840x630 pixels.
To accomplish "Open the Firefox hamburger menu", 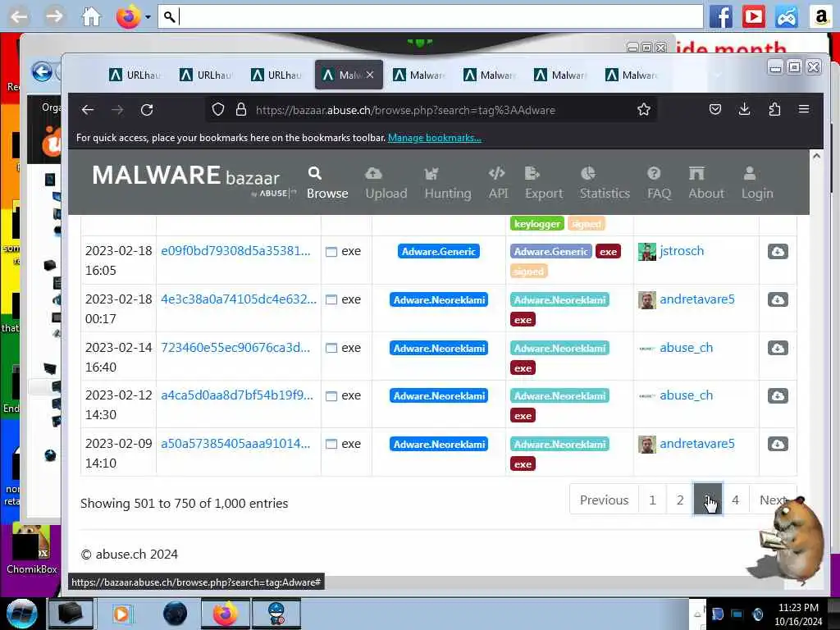I will [804, 110].
